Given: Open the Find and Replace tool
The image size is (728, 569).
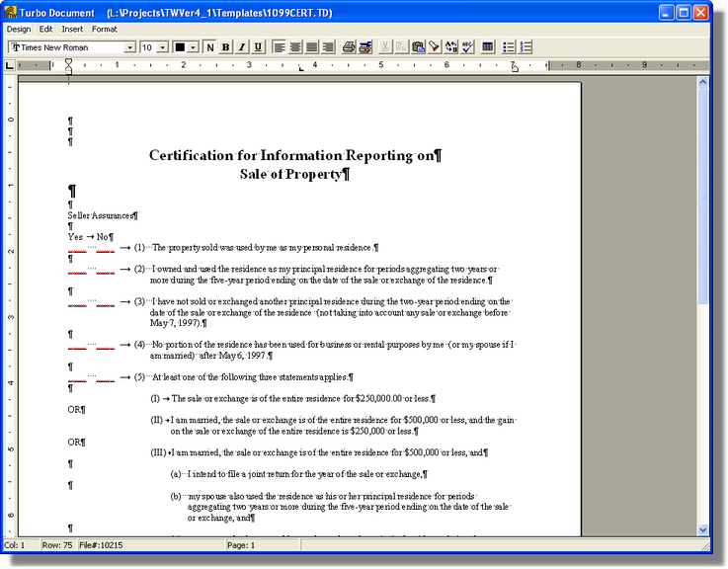Looking at the screenshot, I should [451, 47].
